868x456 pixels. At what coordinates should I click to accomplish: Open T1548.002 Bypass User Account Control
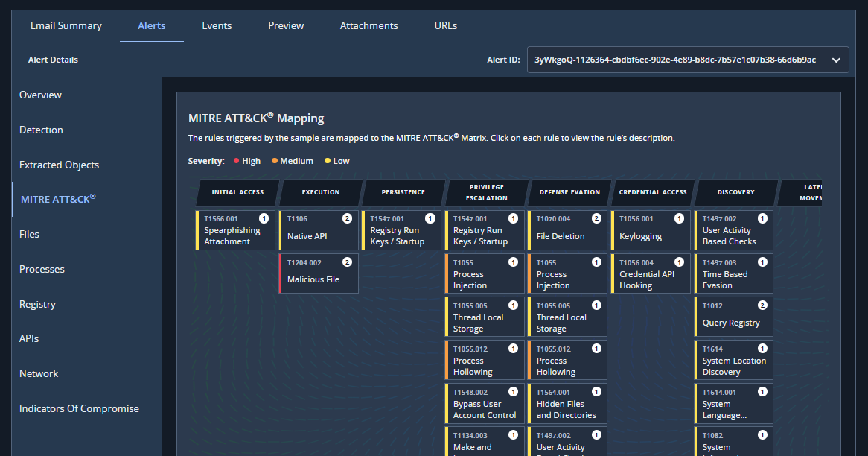(x=485, y=403)
